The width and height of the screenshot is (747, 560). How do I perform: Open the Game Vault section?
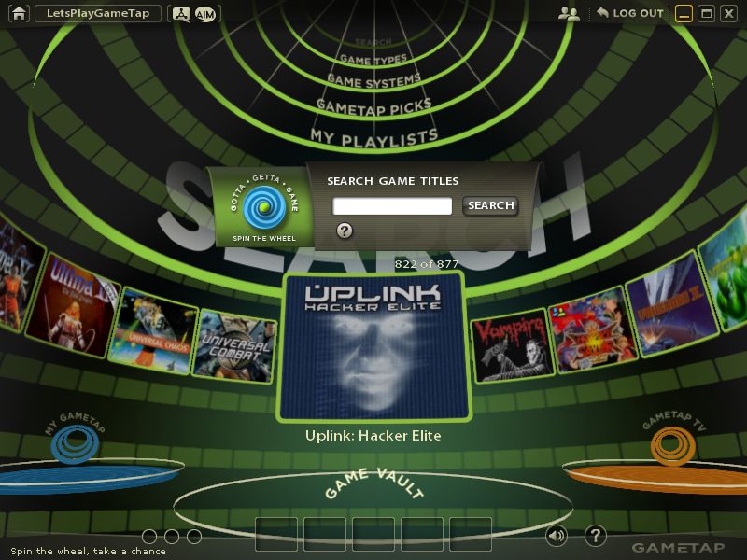pyautogui.click(x=373, y=482)
